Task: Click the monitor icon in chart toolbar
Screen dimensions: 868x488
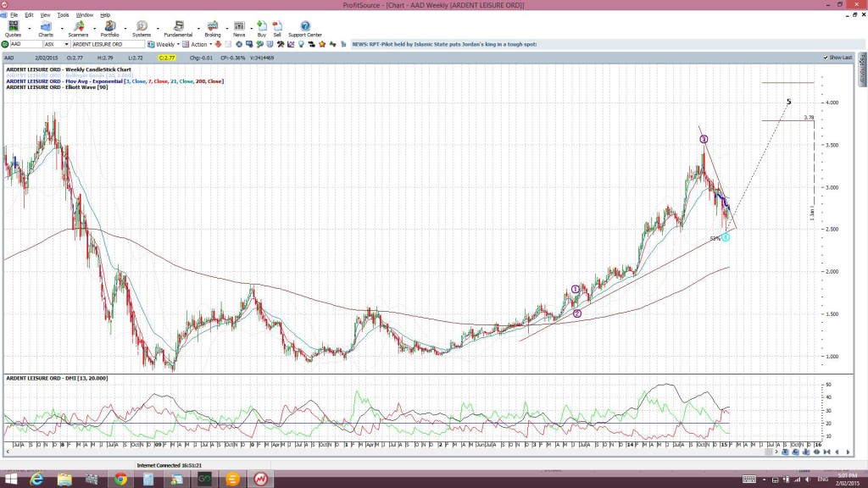Action: click(249, 44)
